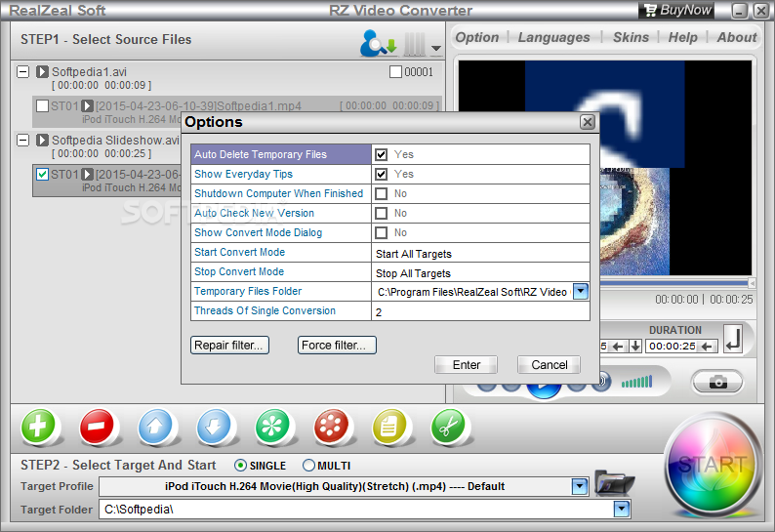This screenshot has height=532, width=775.
Task: Click the red remove file icon
Action: [97, 427]
